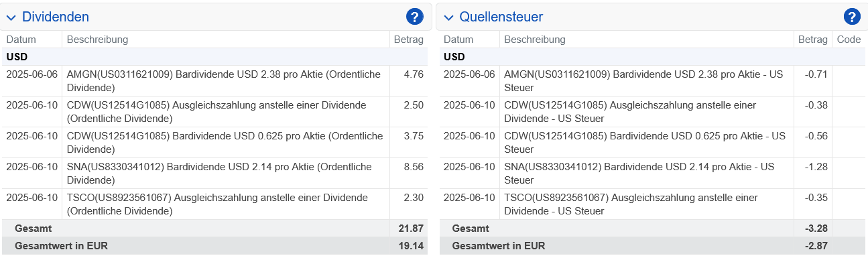
Task: Select the Beschreibung header in Dividenden table
Action: (x=97, y=40)
